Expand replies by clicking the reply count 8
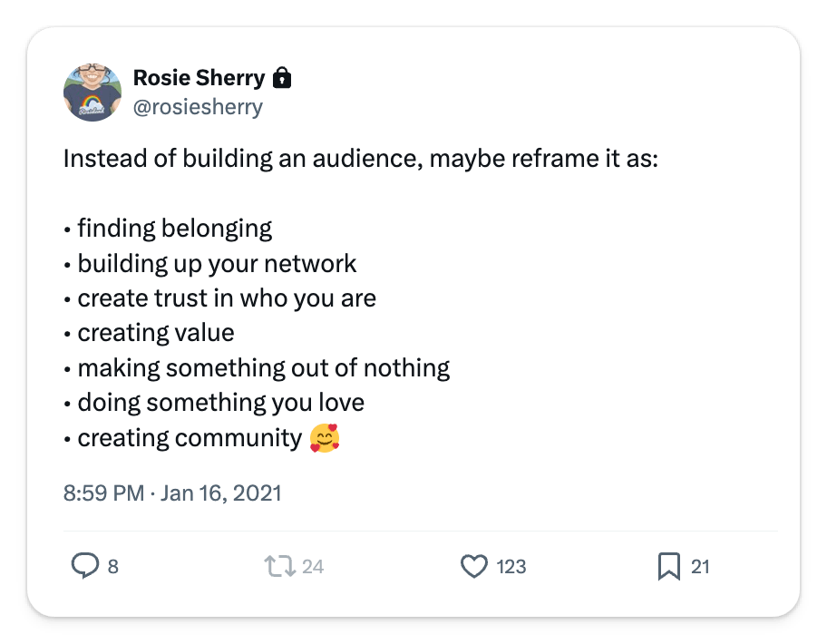The height and width of the screenshot is (644, 827). pyautogui.click(x=112, y=566)
